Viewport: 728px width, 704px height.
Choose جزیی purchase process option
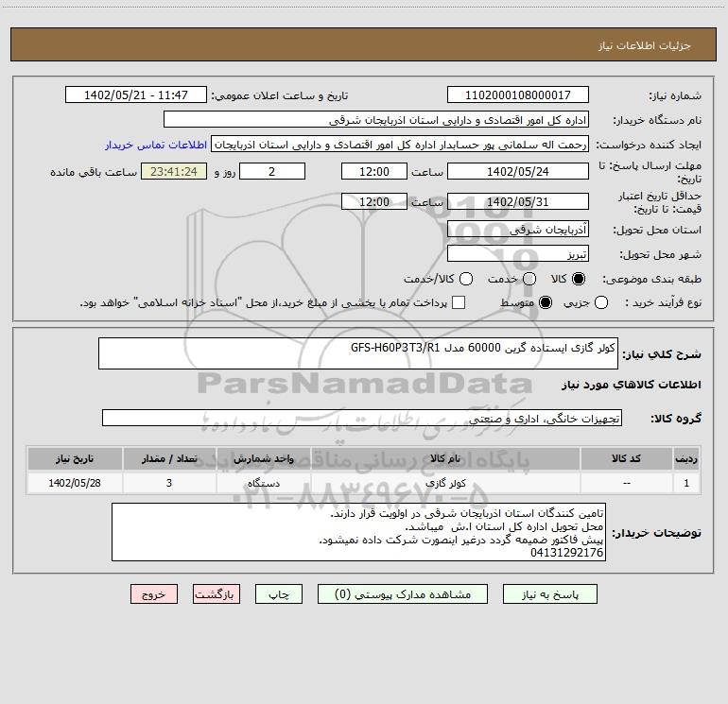(x=600, y=302)
